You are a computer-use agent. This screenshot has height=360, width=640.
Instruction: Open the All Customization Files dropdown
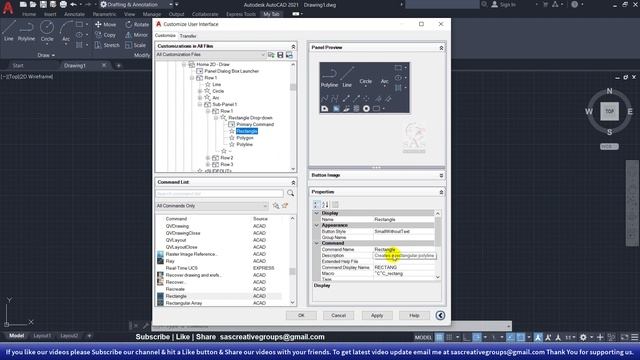point(211,55)
